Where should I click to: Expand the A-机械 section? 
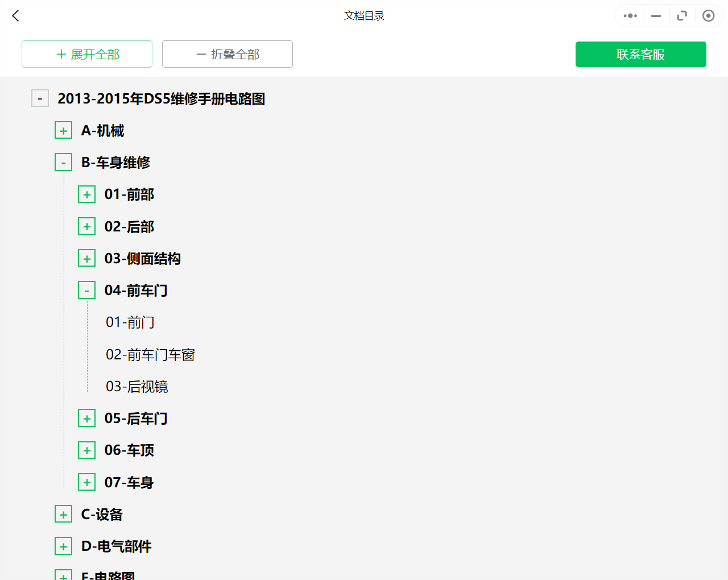(x=63, y=130)
